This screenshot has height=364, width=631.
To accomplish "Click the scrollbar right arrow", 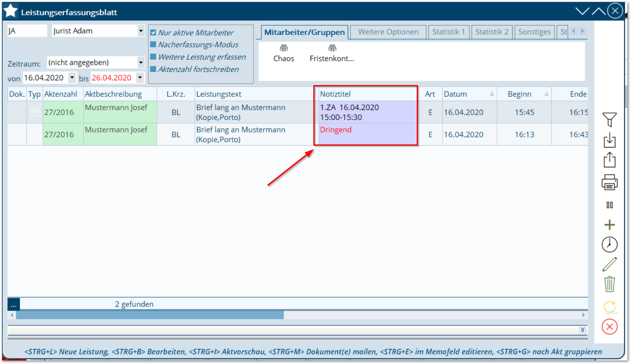I will click(583, 315).
